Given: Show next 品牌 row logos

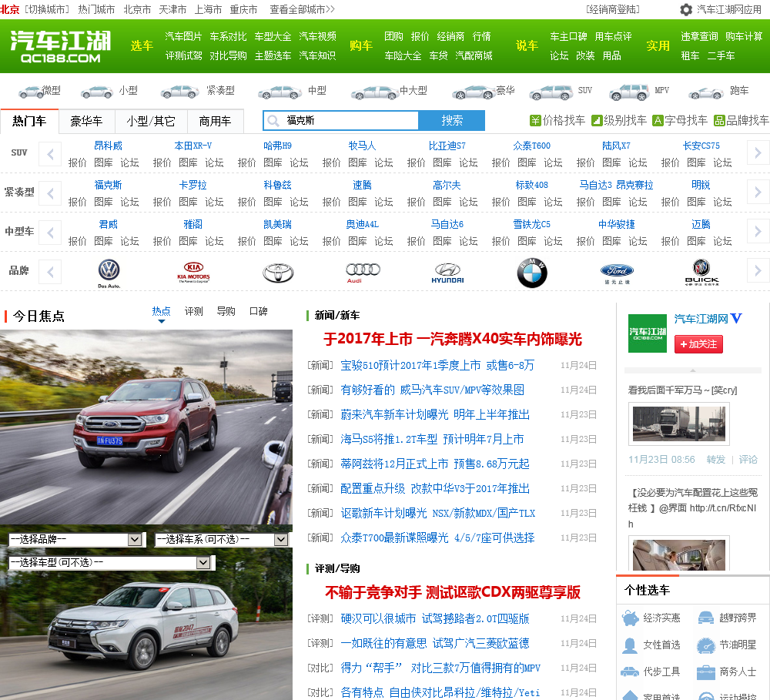Looking at the screenshot, I should tap(758, 270).
